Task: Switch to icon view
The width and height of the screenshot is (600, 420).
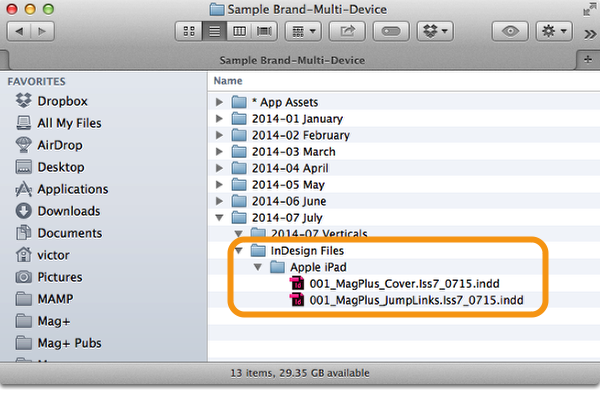Action: point(189,31)
